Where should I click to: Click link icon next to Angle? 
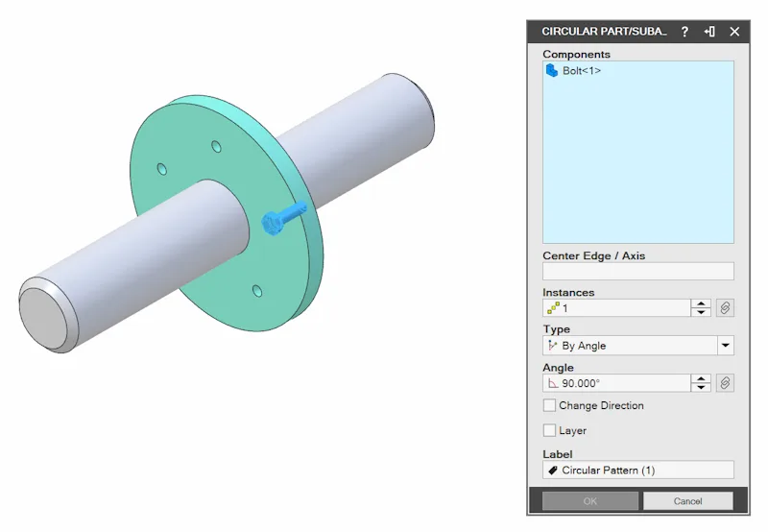click(725, 383)
